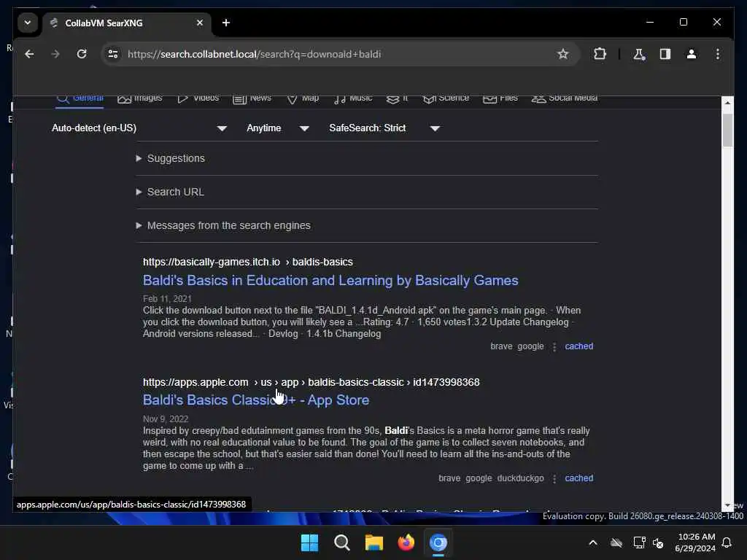This screenshot has width=747, height=560.
Task: Open the three-dot menu on itch.io result
Action: 554,346
